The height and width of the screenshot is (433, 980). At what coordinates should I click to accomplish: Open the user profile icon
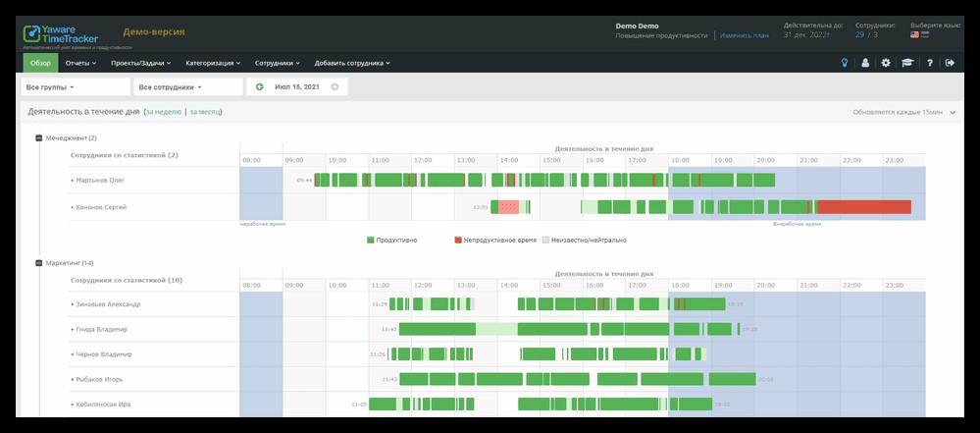pyautogui.click(x=865, y=63)
